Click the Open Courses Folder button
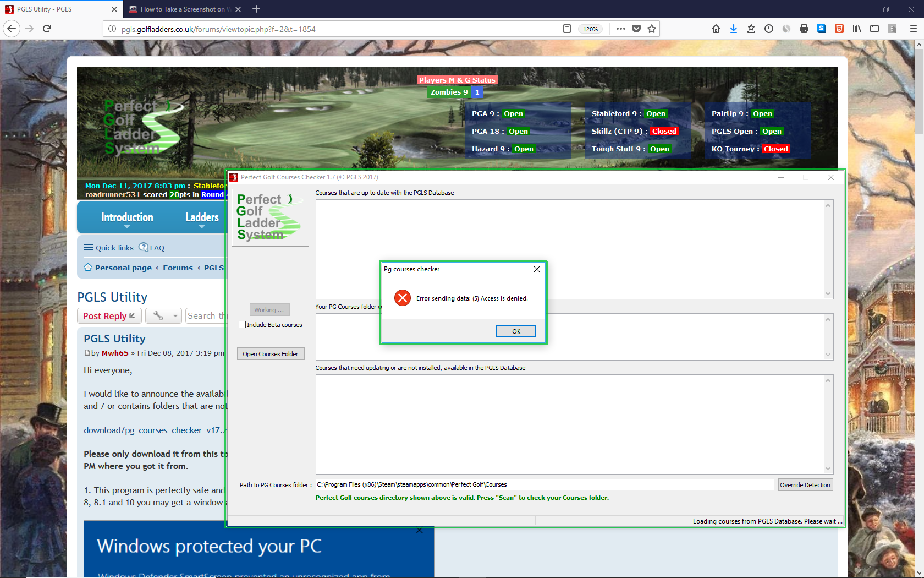The image size is (924, 578). click(x=270, y=354)
